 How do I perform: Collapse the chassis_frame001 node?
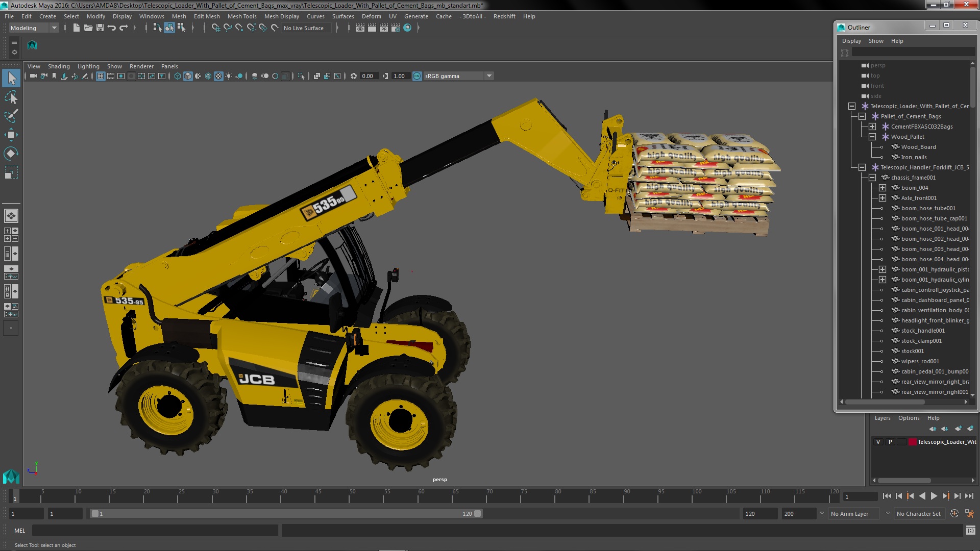[x=872, y=178]
